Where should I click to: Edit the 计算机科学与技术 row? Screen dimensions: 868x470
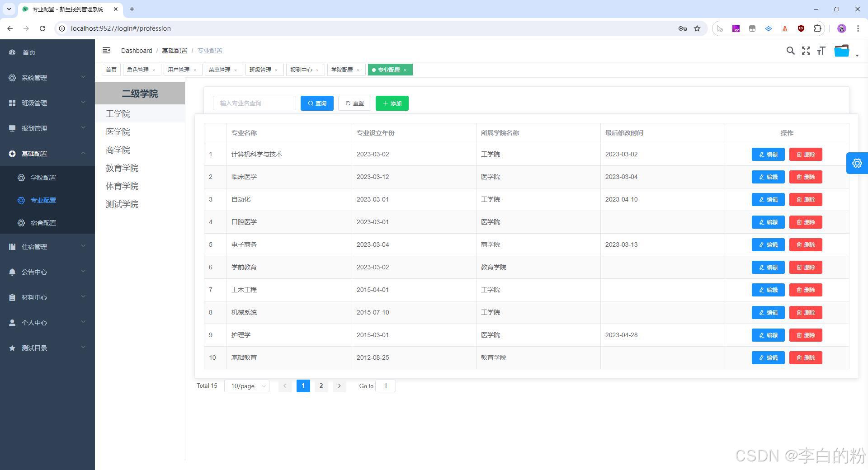[x=768, y=154]
